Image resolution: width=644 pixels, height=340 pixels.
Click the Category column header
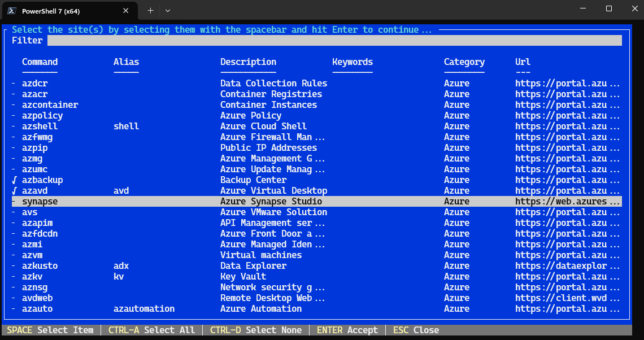click(x=464, y=62)
